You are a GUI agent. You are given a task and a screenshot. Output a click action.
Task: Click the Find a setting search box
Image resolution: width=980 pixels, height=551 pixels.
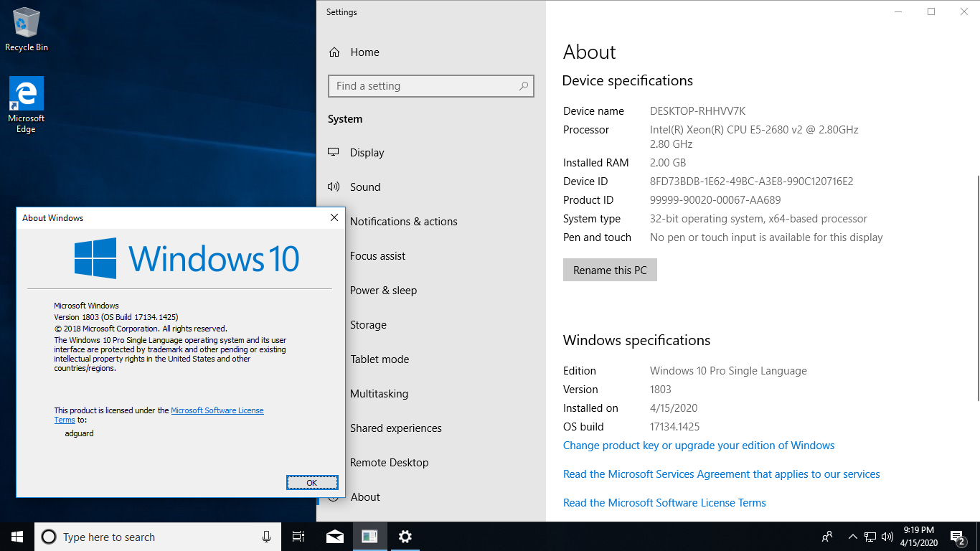[x=431, y=86]
